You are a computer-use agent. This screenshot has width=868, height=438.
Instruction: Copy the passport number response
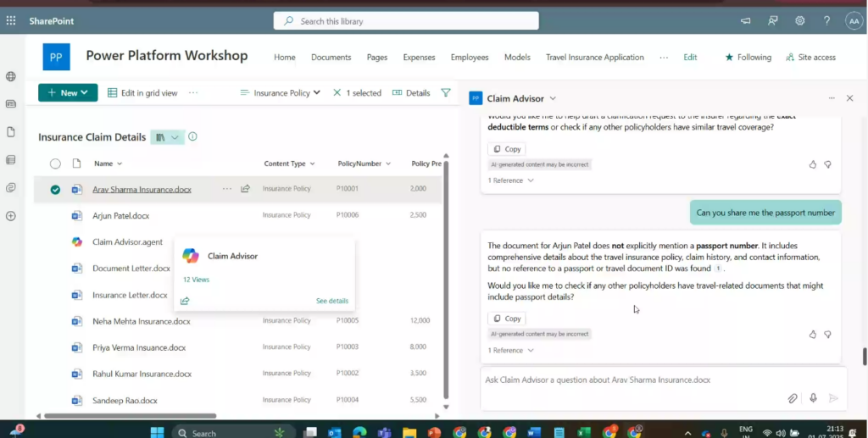pyautogui.click(x=507, y=319)
